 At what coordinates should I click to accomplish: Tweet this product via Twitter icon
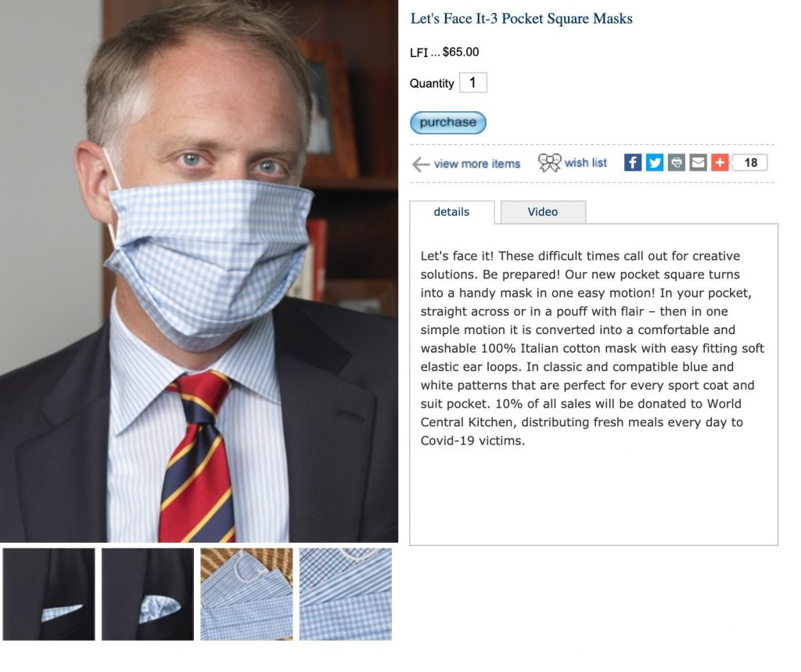tap(655, 163)
